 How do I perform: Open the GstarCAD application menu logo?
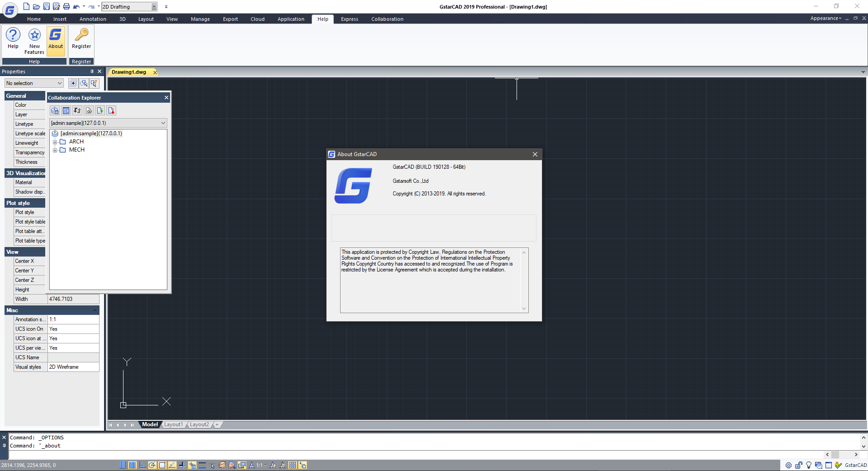[10, 9]
